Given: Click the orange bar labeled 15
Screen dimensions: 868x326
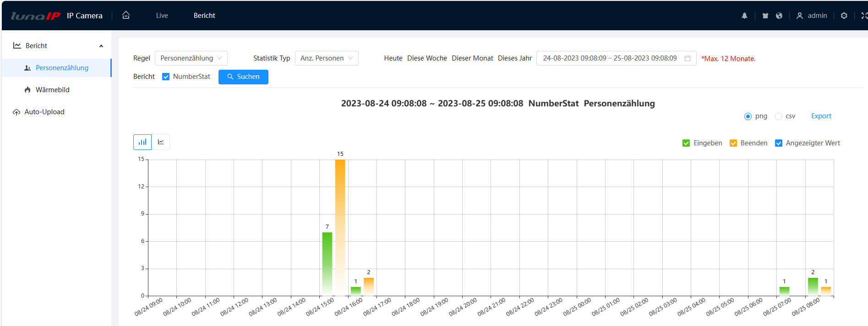Looking at the screenshot, I should 340,227.
